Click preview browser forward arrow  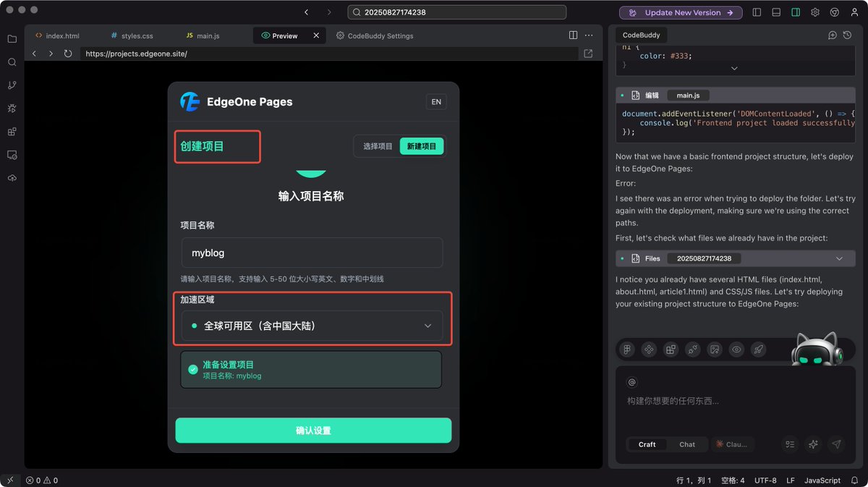click(x=51, y=54)
